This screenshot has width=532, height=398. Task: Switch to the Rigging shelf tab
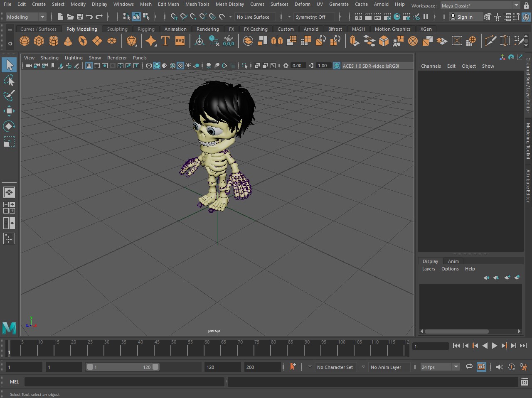(146, 29)
